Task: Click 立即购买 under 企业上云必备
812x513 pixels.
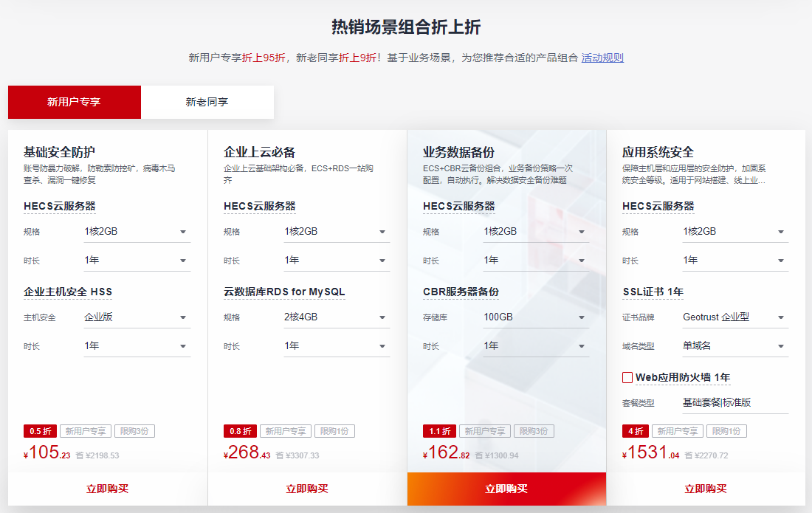Action: (307, 489)
